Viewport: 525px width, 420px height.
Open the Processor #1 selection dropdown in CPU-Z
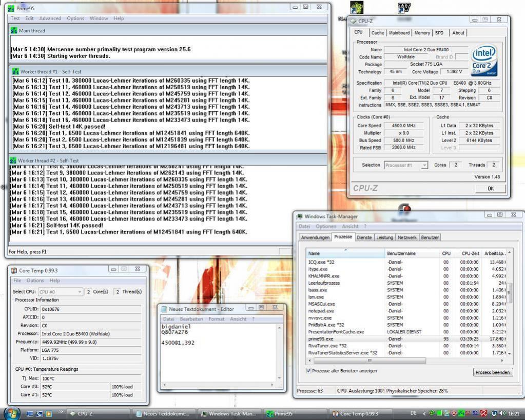point(406,165)
